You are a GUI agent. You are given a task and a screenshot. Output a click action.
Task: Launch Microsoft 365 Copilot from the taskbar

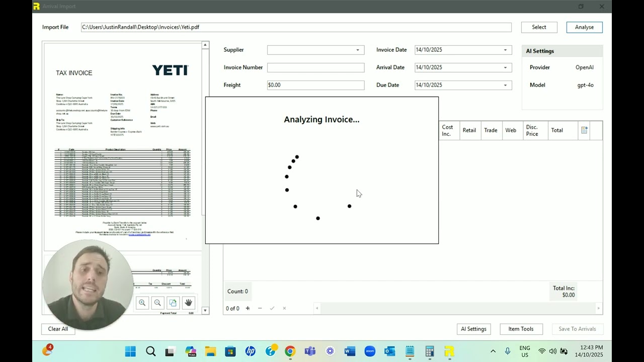click(x=190, y=351)
